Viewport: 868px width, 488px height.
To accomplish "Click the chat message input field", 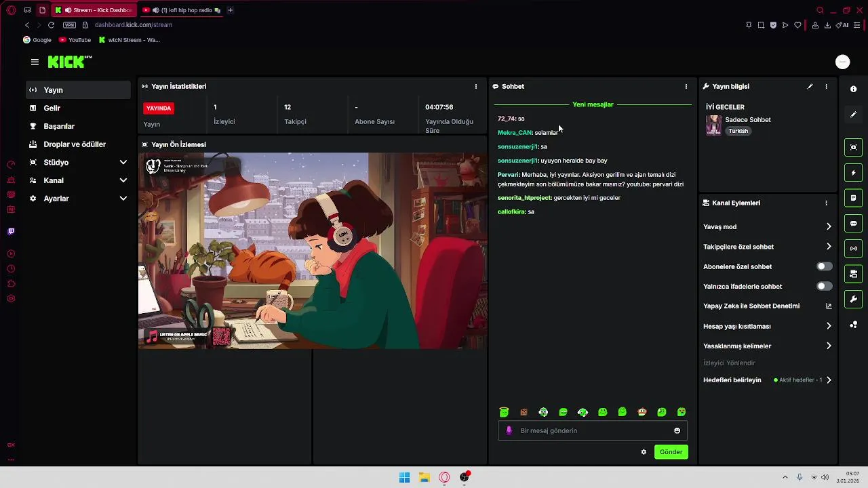I will point(593,430).
